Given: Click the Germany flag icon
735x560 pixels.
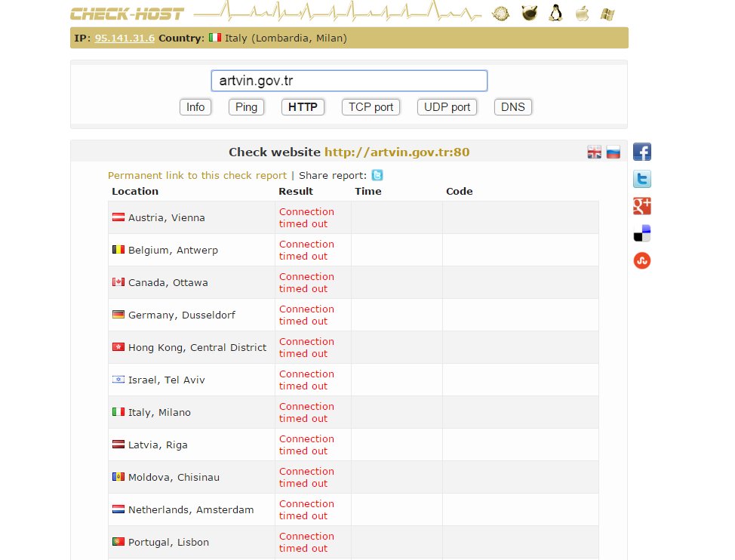Looking at the screenshot, I should pyautogui.click(x=118, y=314).
